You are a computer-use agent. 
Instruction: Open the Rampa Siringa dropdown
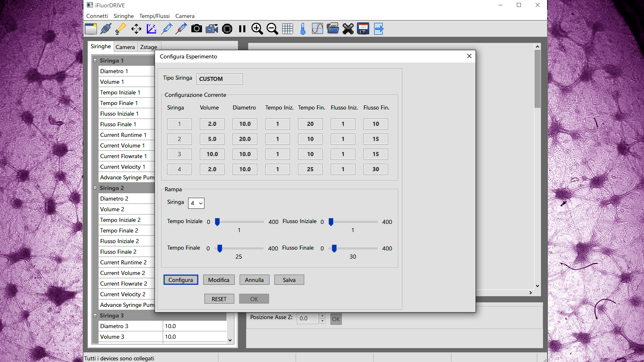tap(196, 203)
